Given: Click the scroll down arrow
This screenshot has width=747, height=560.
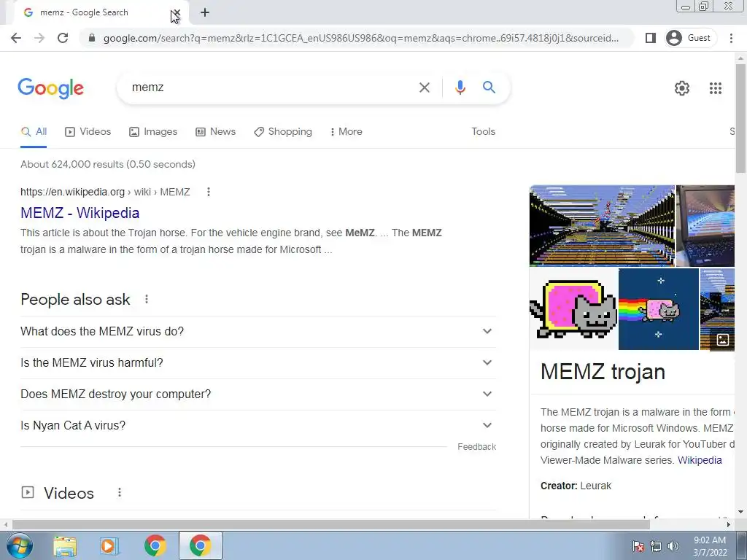Looking at the screenshot, I should tap(740, 513).
